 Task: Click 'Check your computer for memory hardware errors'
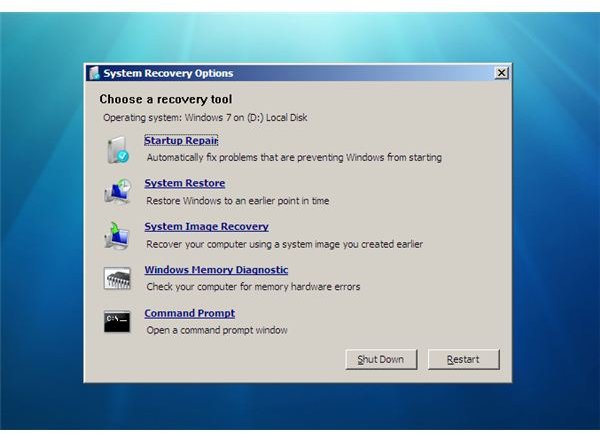point(253,287)
